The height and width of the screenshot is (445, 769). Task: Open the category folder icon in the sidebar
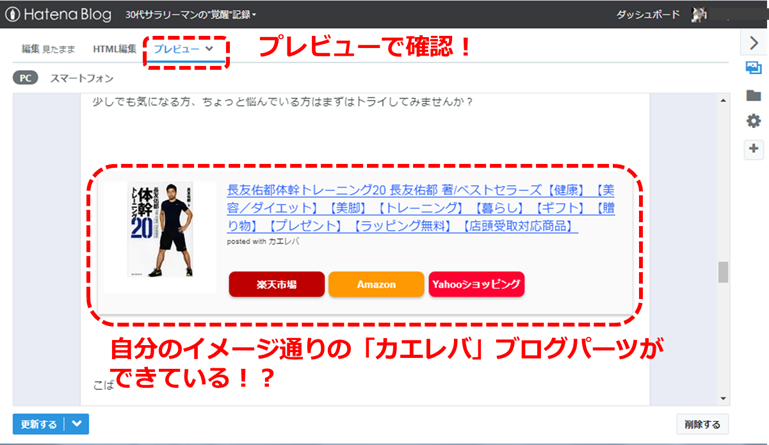point(754,95)
